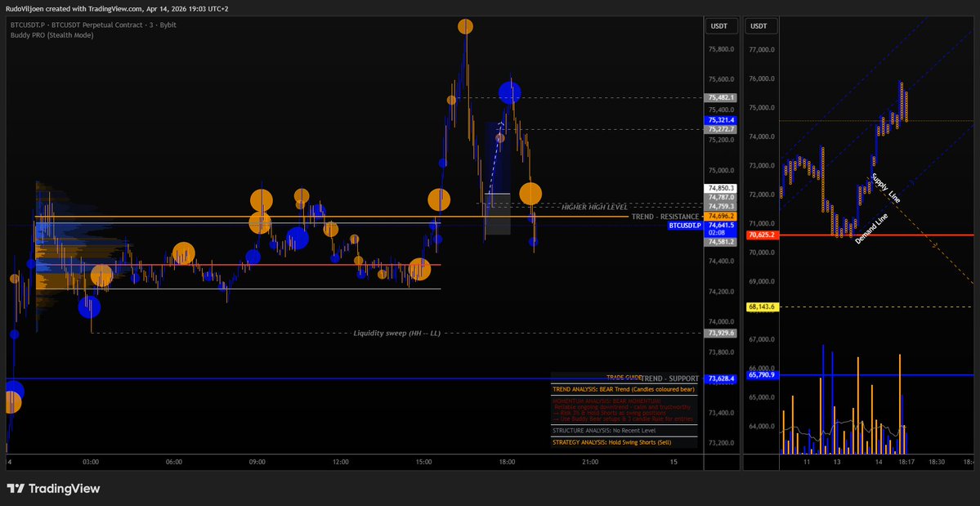Click the 18:00 mark on main time axis
980x506 pixels.
coord(507,462)
